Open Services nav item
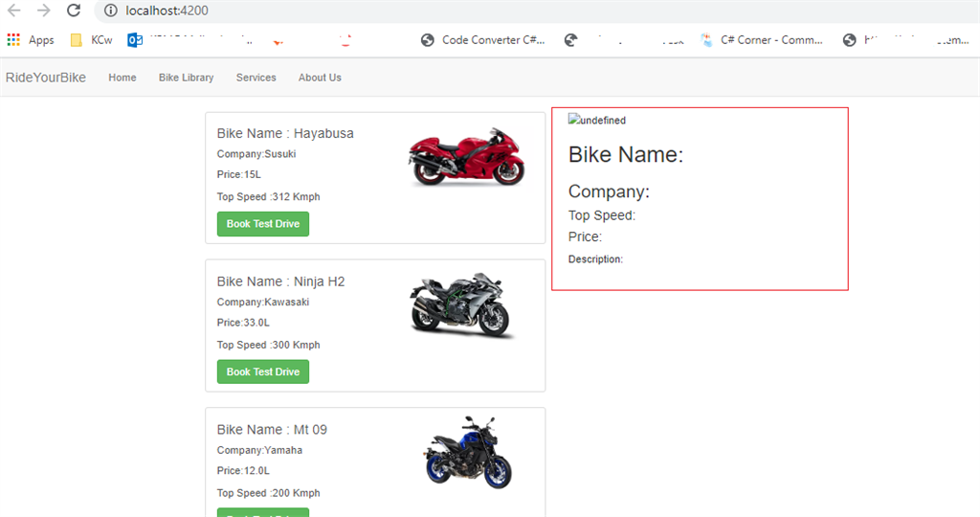Viewport: 980px width, 517px height. 256,78
